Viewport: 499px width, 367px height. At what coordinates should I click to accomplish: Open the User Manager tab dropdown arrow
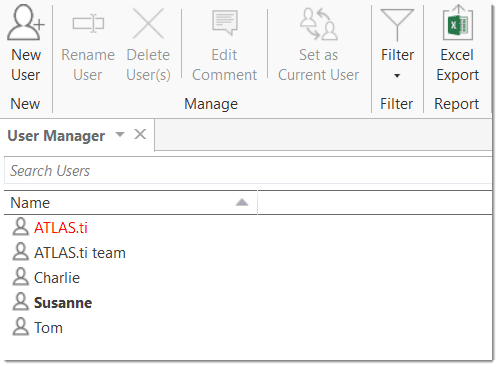[x=120, y=135]
